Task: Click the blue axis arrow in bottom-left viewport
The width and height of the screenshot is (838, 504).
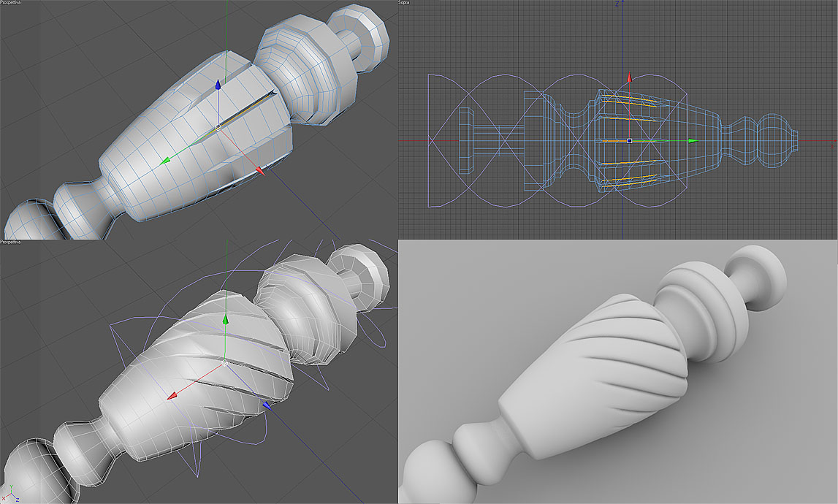Action: tap(267, 405)
